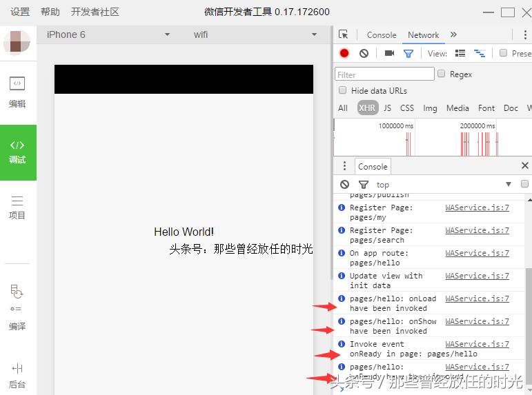Enable the Regex checkbox

point(442,74)
